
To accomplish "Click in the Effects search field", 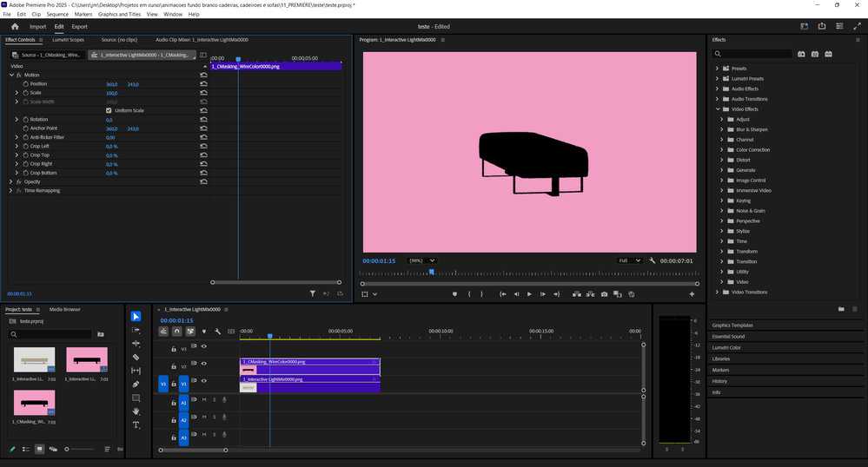I will [x=752, y=54].
